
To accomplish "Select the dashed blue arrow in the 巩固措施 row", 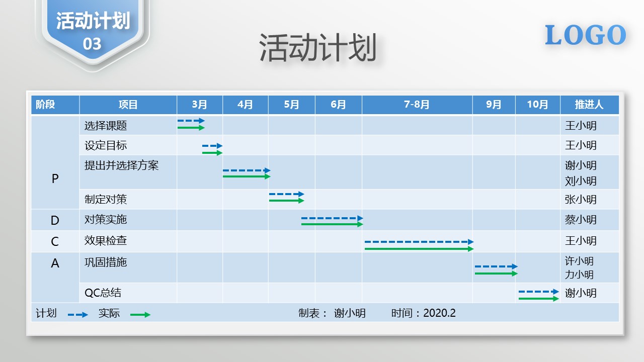I will point(496,266).
